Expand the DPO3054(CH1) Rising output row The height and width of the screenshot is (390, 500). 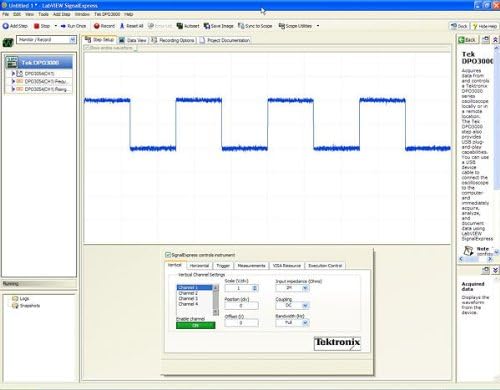click(13, 89)
